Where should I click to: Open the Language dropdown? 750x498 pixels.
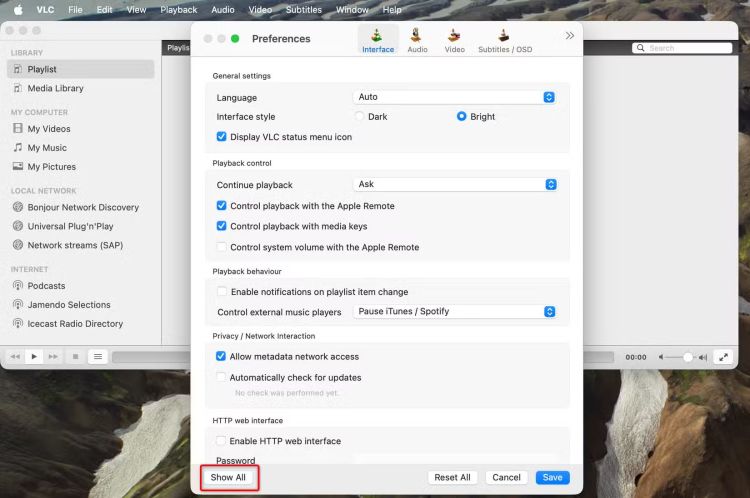455,97
